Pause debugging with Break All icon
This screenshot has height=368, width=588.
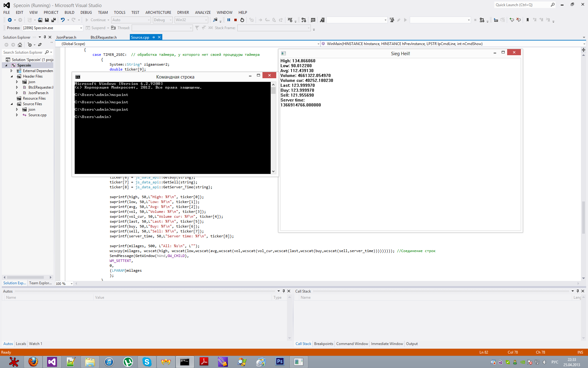(229, 20)
